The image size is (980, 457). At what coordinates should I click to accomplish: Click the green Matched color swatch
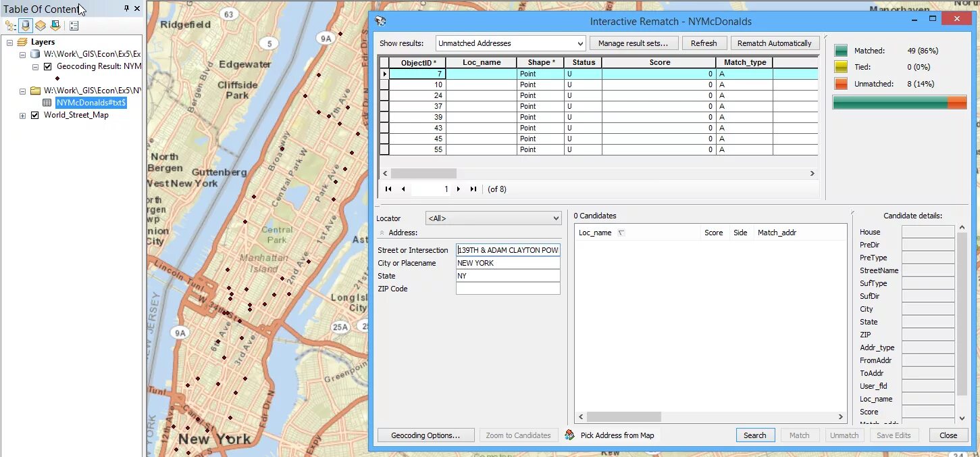pyautogui.click(x=841, y=51)
